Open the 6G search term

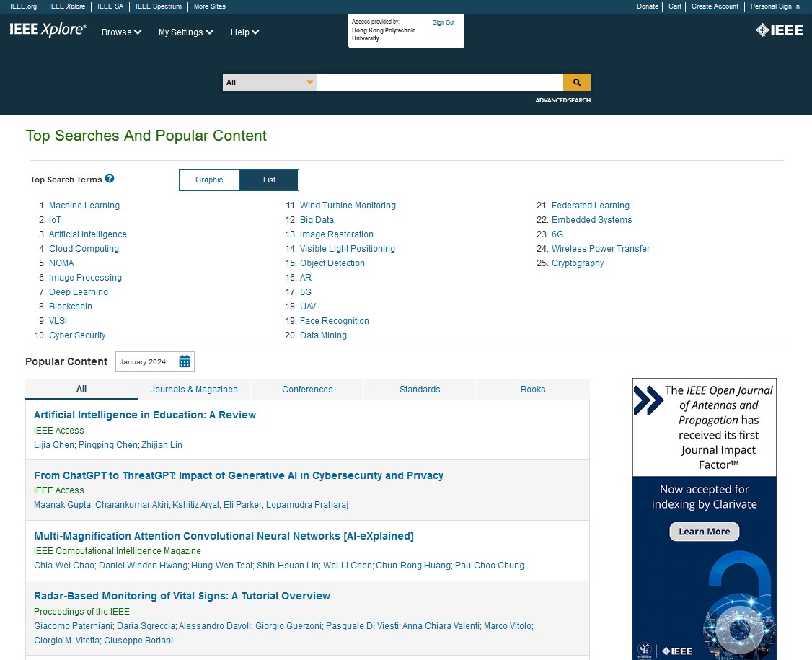tap(557, 234)
